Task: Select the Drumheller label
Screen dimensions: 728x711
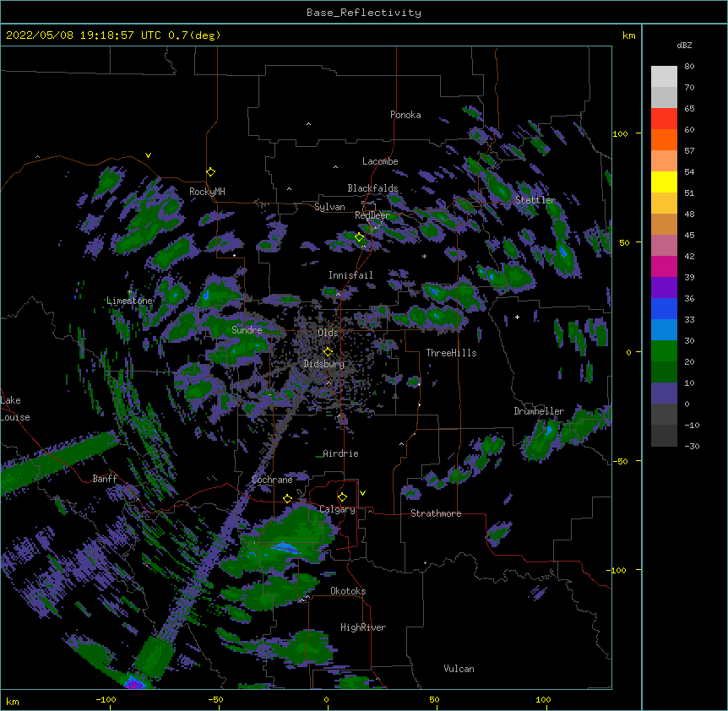Action: coord(539,411)
